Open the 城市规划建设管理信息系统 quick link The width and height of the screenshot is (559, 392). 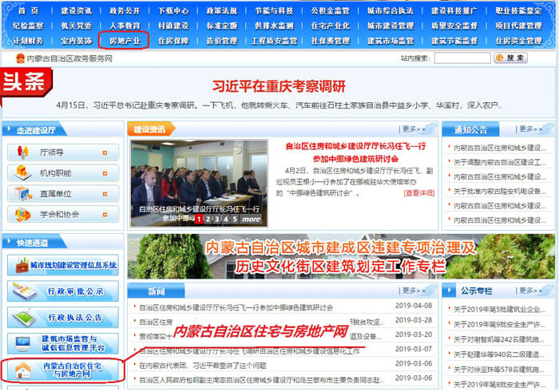(x=63, y=265)
